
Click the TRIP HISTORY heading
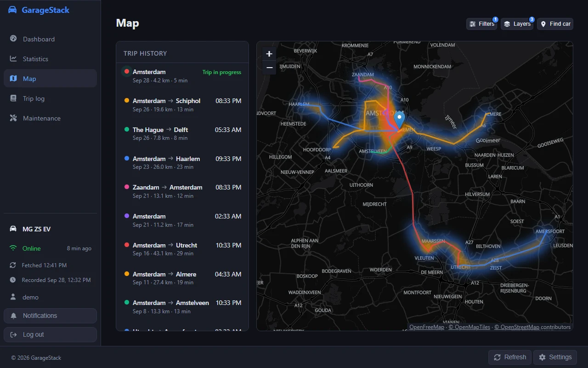(145, 53)
